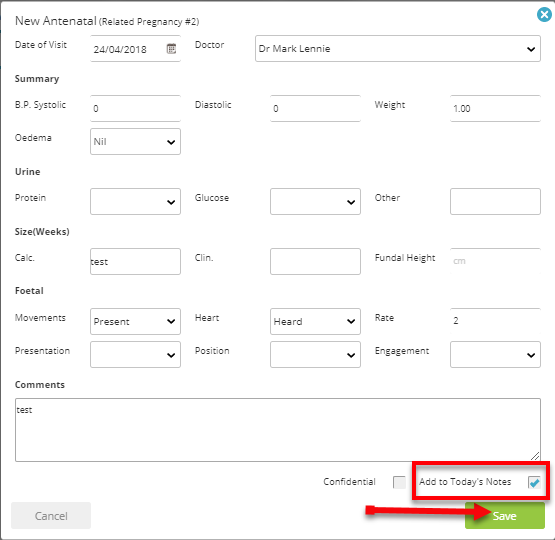Open the foetal Heart dropdown

(x=315, y=321)
